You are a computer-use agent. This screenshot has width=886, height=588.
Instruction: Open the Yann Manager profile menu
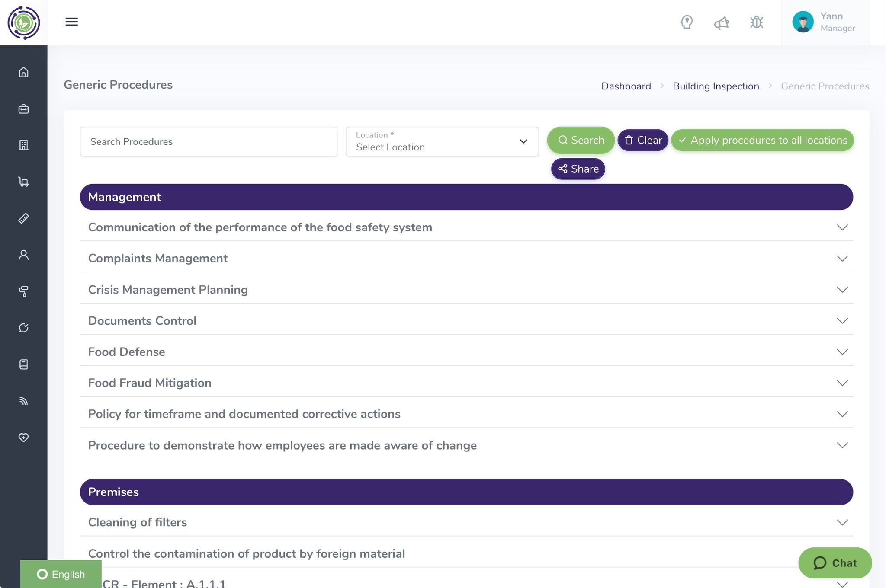click(x=825, y=22)
